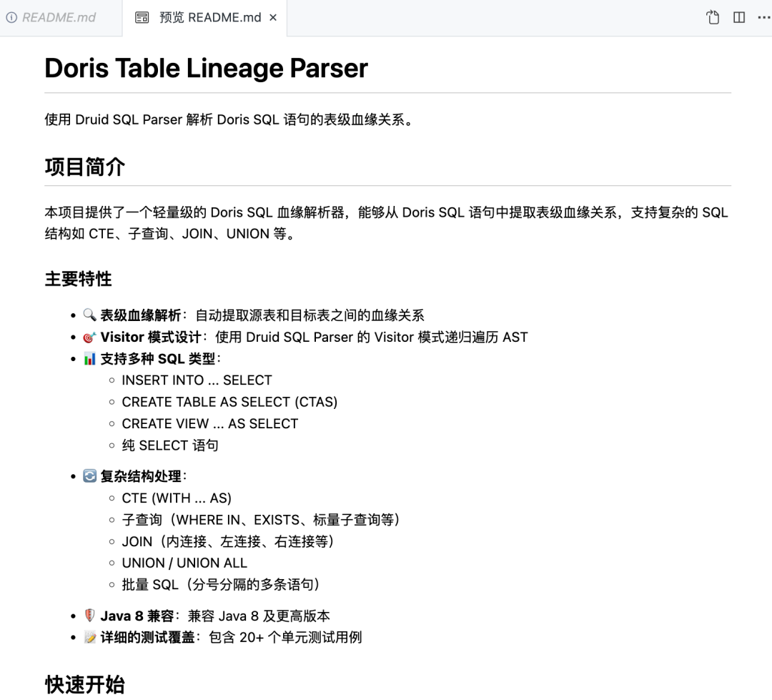The width and height of the screenshot is (772, 700).
Task: Click CREATE VIEW ... AS SELECT item
Action: click(x=209, y=423)
